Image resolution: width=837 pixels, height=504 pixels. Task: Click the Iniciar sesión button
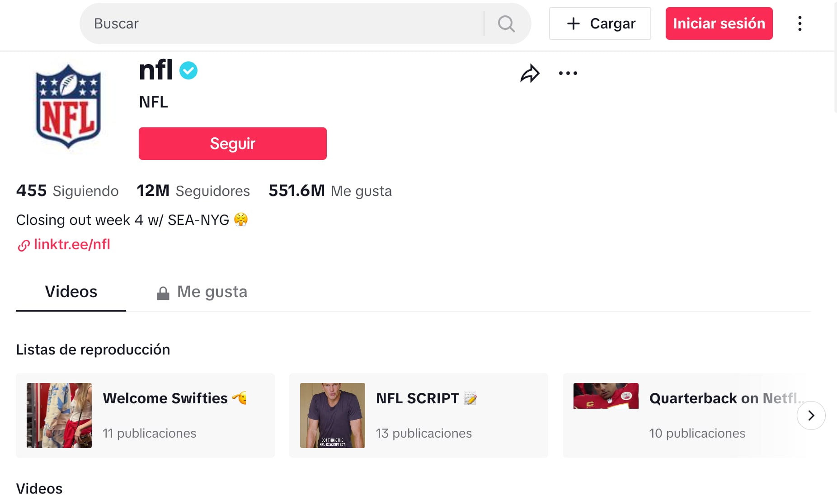(719, 23)
